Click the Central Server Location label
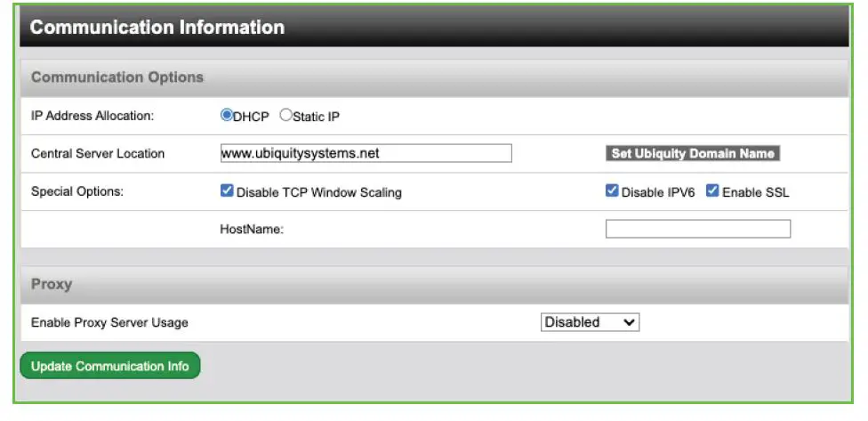Screen dimensions: 868x421 coord(98,154)
